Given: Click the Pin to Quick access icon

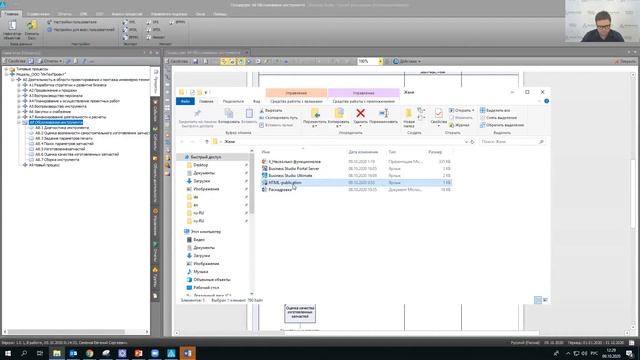Looking at the screenshot, I should [x=197, y=113].
